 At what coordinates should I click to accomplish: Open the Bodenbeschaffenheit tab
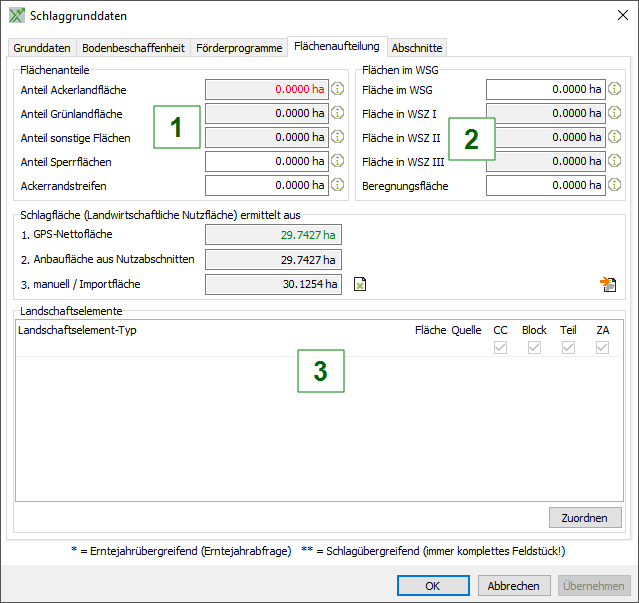[x=133, y=48]
